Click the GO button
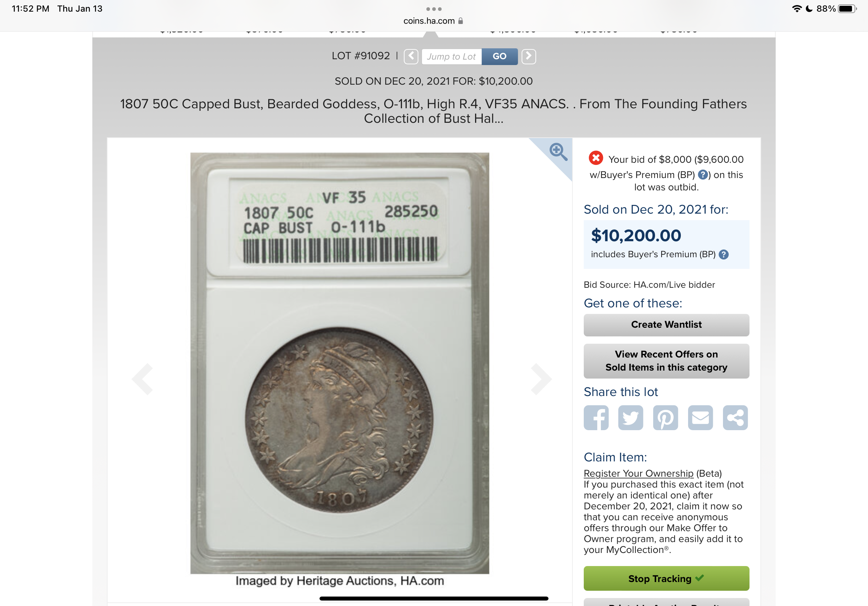 (x=499, y=56)
